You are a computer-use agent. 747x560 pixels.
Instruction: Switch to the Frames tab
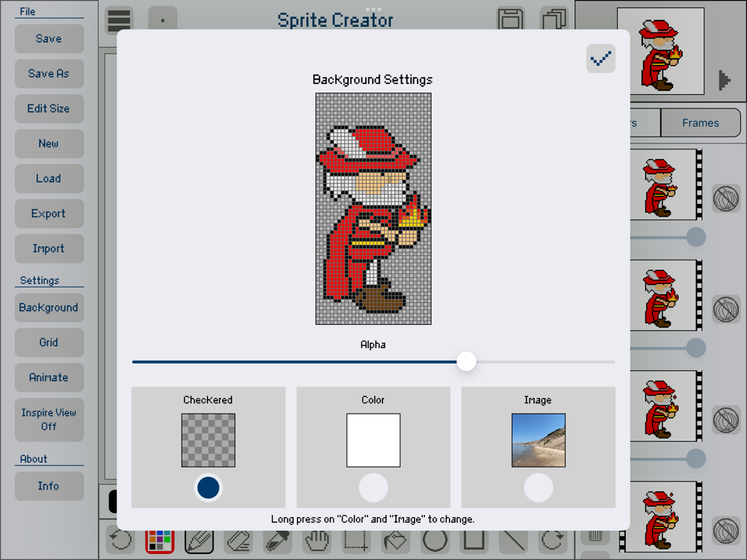(701, 123)
